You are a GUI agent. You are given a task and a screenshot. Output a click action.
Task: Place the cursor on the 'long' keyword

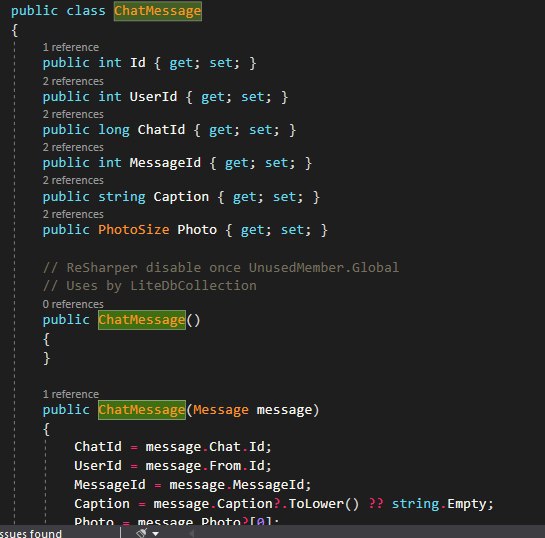(x=114, y=130)
